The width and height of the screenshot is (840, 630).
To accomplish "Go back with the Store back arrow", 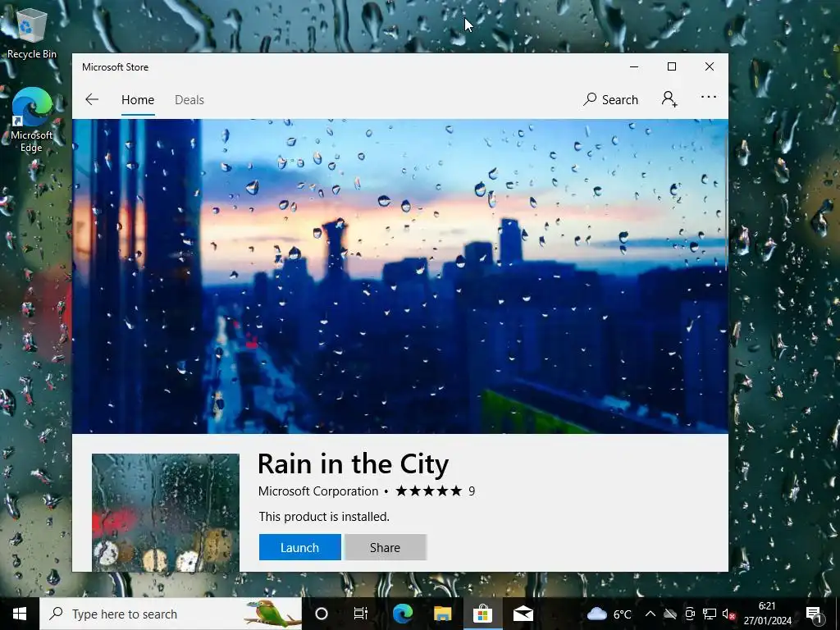I will pyautogui.click(x=92, y=99).
